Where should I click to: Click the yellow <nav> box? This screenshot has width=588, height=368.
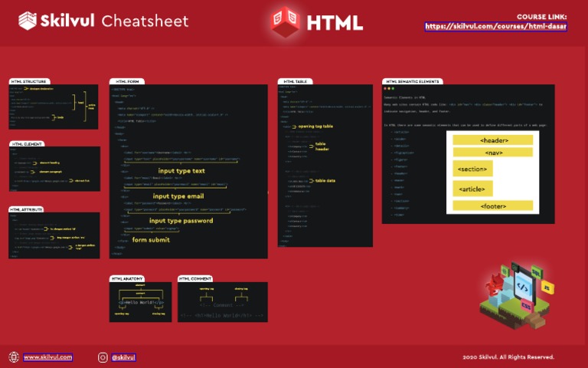(x=493, y=153)
